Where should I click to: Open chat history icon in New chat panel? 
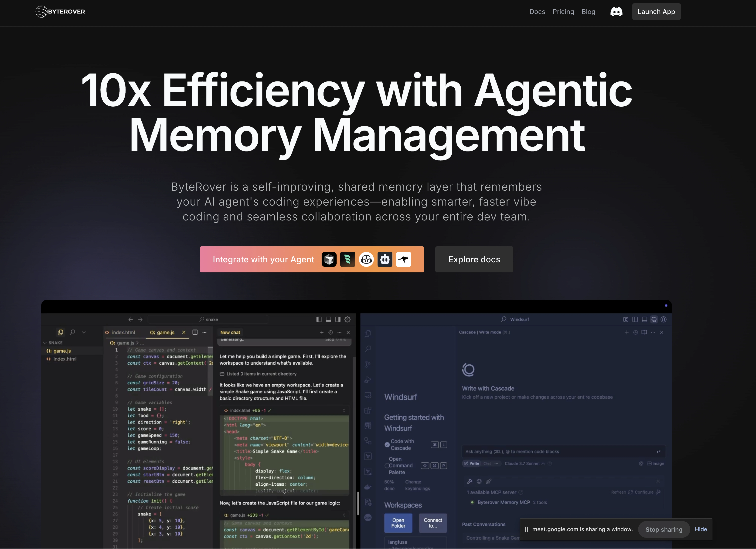[330, 333]
